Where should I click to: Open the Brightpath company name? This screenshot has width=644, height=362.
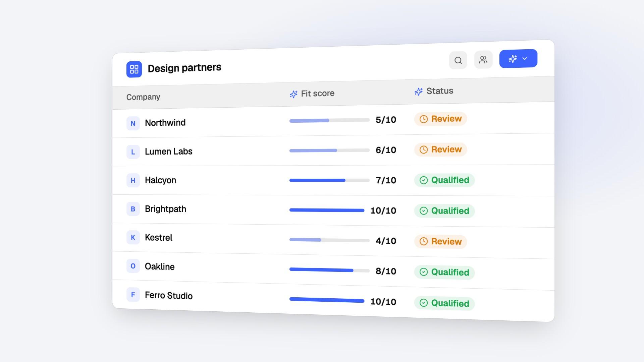pyautogui.click(x=165, y=209)
